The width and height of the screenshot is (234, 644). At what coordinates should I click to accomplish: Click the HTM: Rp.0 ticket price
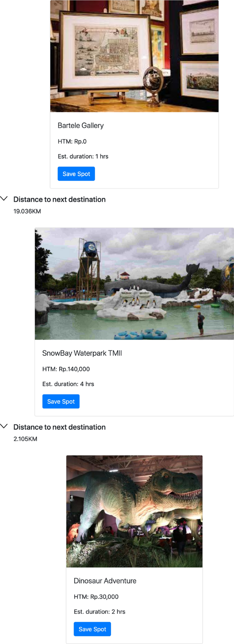pos(72,141)
